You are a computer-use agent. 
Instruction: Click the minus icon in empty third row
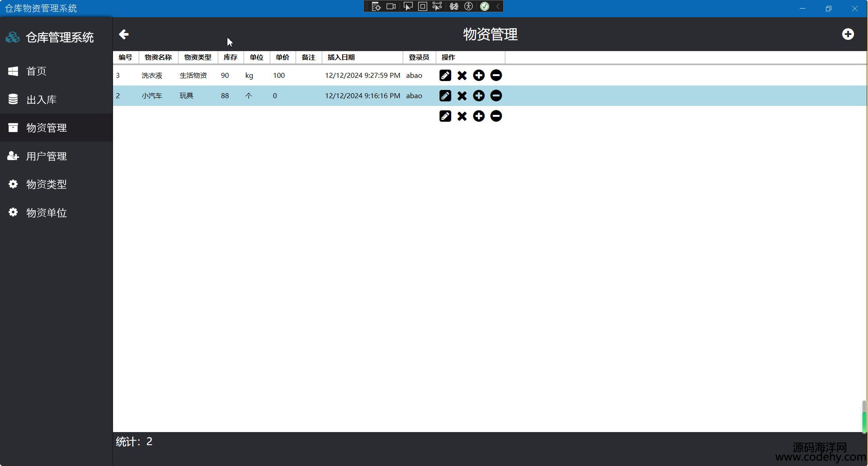(496, 116)
